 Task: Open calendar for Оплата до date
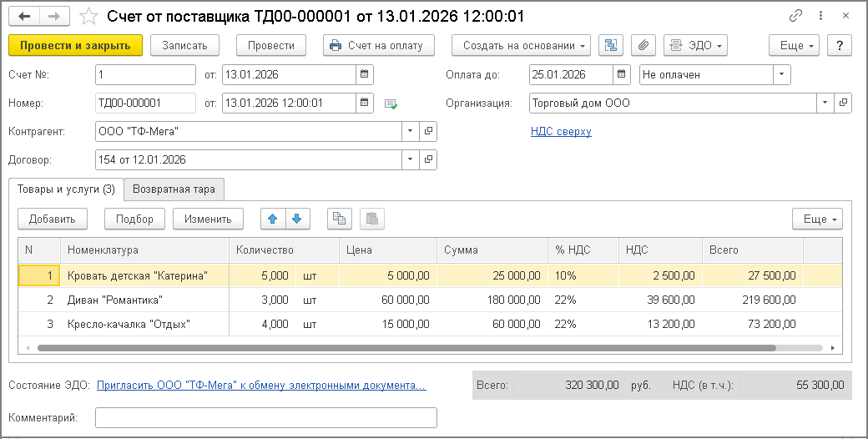(x=621, y=74)
